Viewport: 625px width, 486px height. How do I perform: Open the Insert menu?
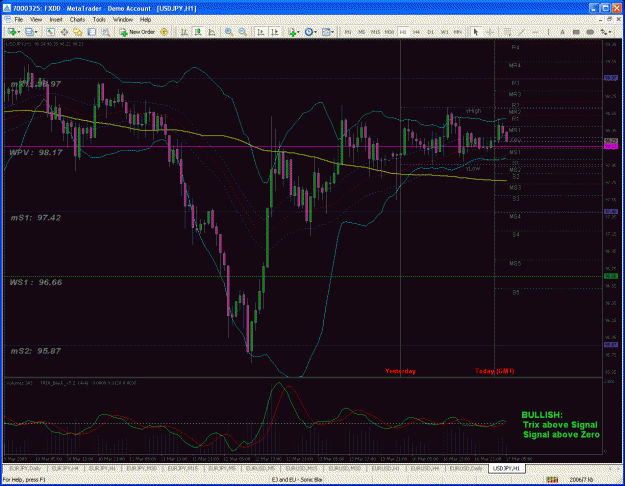[56, 20]
